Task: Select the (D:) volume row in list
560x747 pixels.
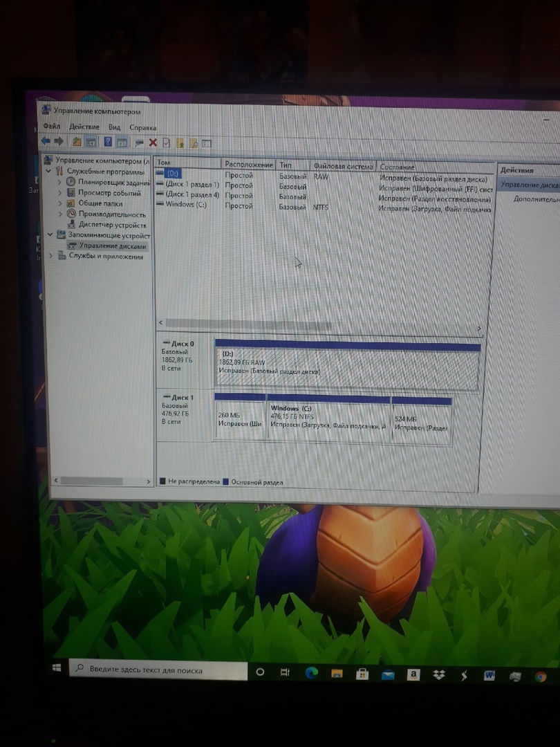Action: [x=324, y=175]
